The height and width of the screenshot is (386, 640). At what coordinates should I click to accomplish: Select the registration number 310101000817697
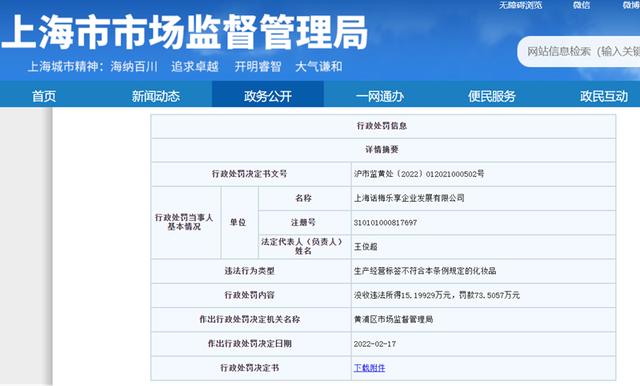point(385,222)
